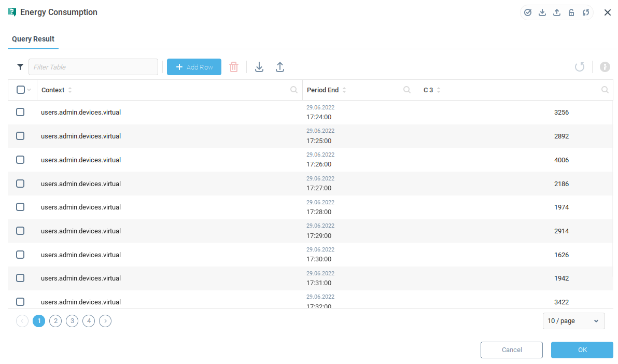Click search icon in Period End column
The image size is (618, 364).
click(407, 90)
